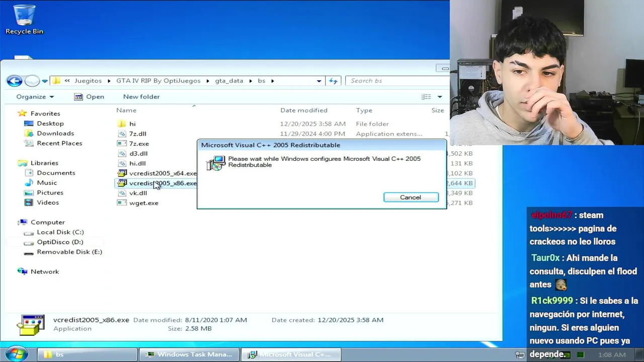Select the d3.dll file icon
This screenshot has height=362, width=644.
pyautogui.click(x=121, y=153)
